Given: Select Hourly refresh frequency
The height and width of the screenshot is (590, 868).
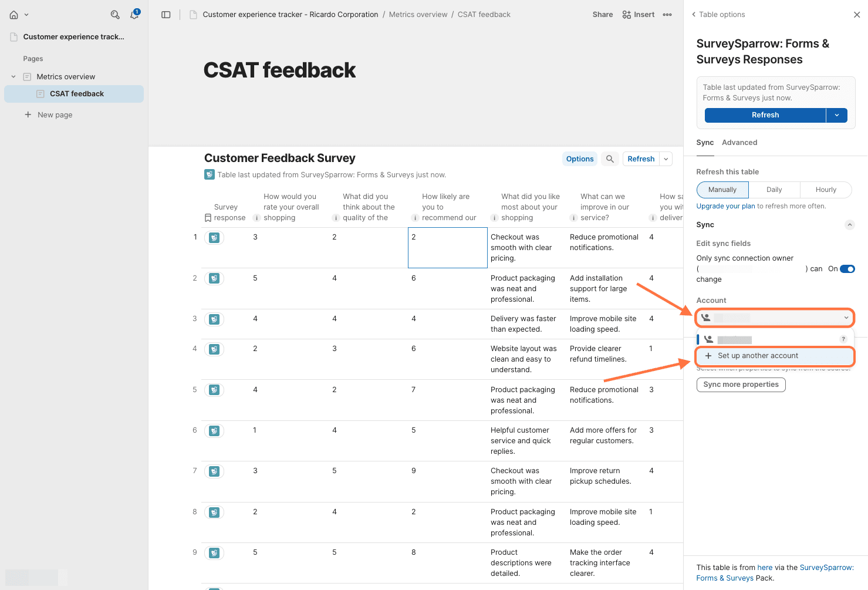Looking at the screenshot, I should [x=825, y=190].
